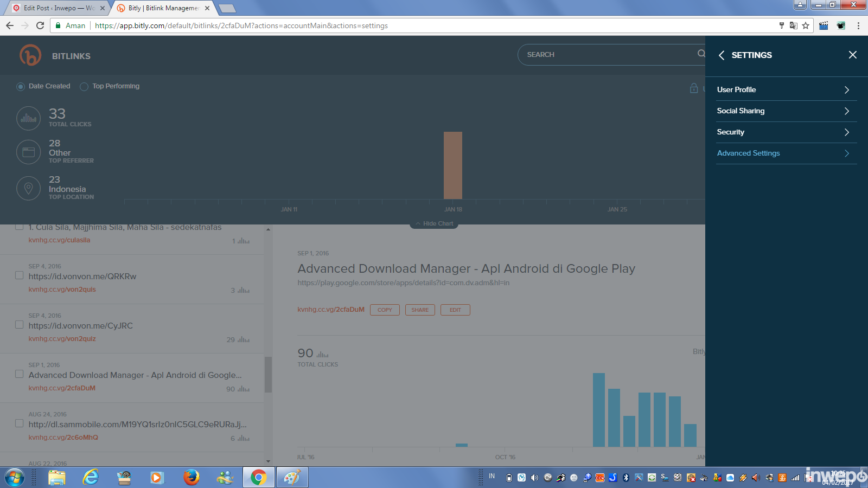Viewport: 868px width, 488px height.
Task: Check the id.vonvon.me/QRKRw bitlink checkbox
Action: pos(19,275)
